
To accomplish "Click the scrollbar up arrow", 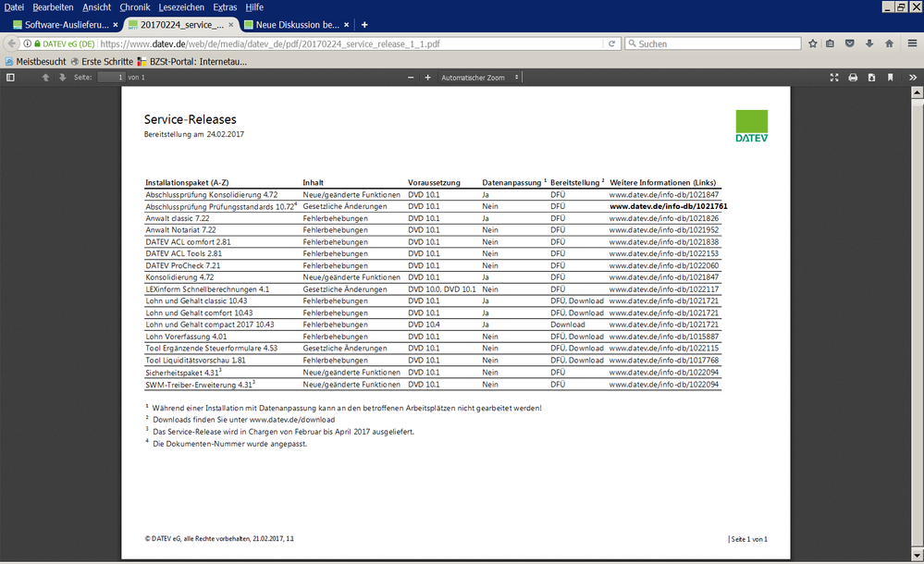I will pyautogui.click(x=917, y=92).
